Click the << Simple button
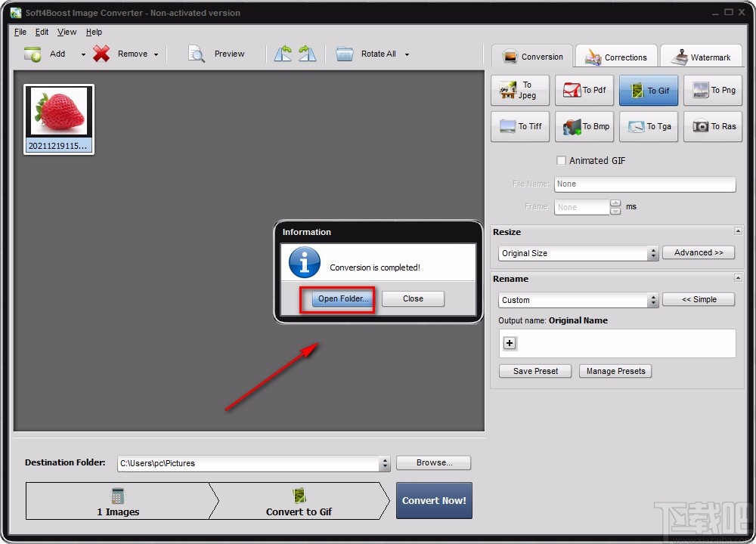 click(x=699, y=299)
